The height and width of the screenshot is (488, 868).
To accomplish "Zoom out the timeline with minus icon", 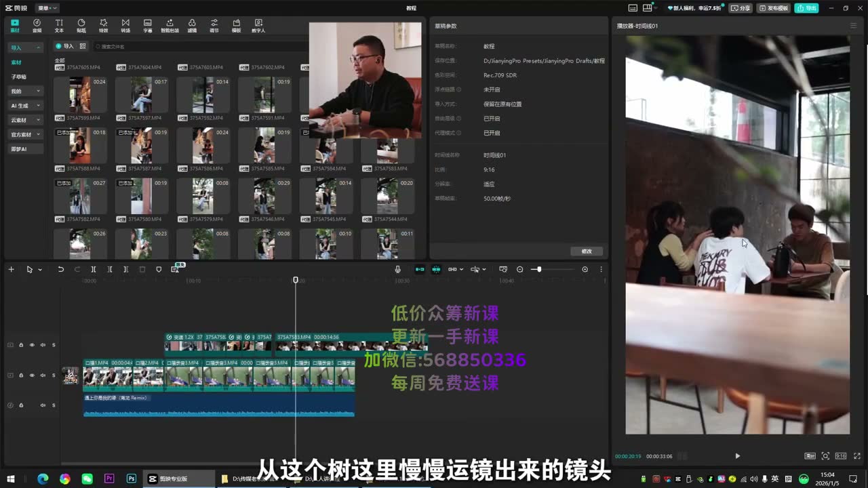I will 520,269.
